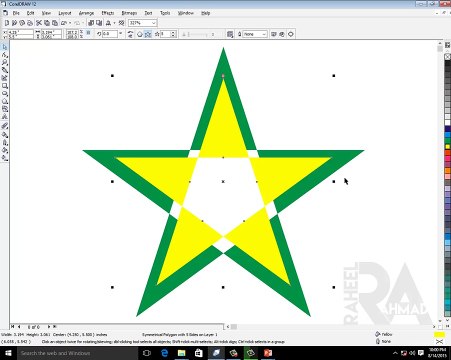Open the Bitmaps menu
The height and width of the screenshot is (360, 451).
129,13
